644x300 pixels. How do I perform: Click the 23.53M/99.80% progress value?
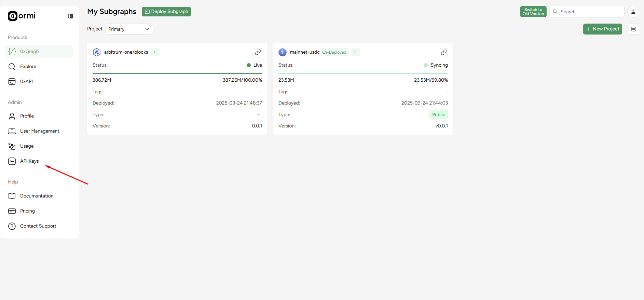tap(431, 80)
